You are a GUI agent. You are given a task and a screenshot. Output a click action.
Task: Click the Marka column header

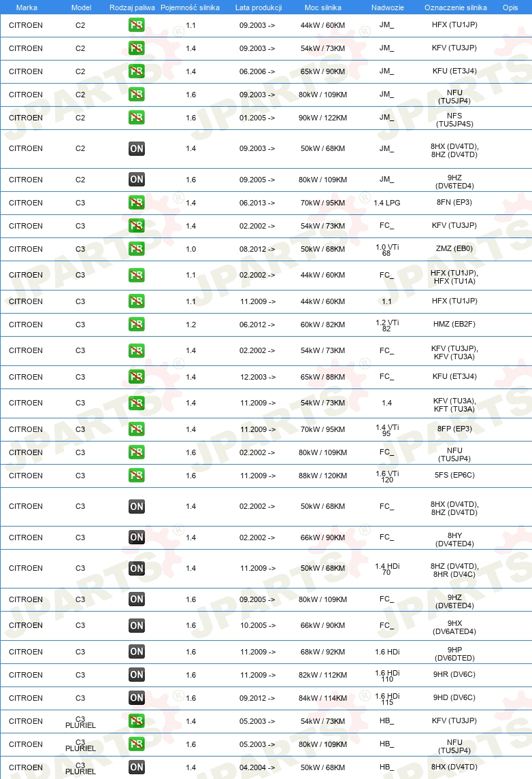(27, 7)
